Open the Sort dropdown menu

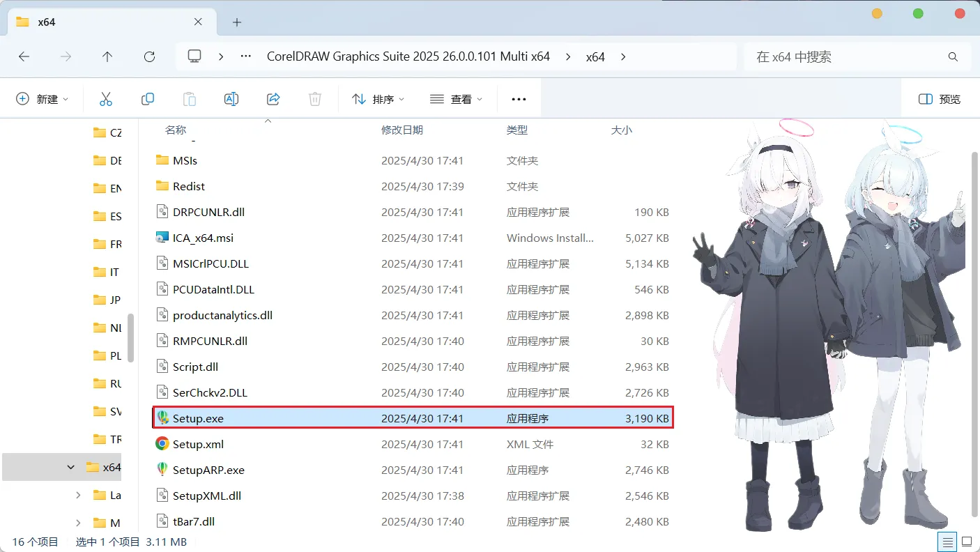378,99
